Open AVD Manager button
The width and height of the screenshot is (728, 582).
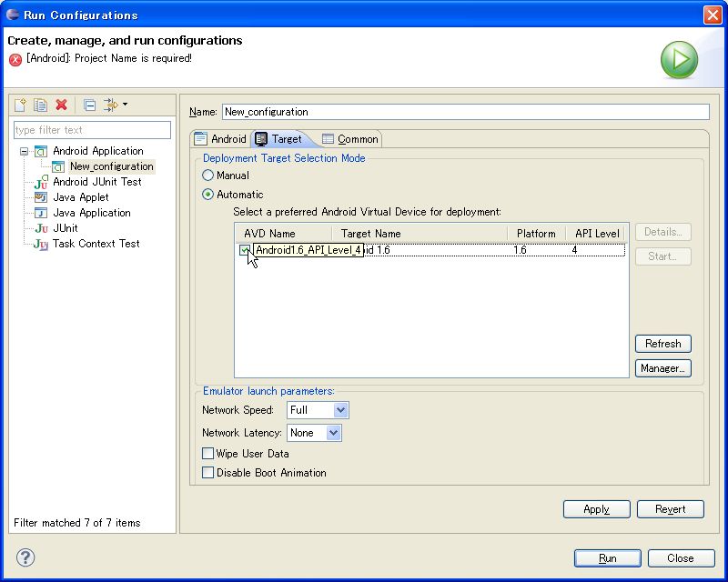[x=663, y=368]
